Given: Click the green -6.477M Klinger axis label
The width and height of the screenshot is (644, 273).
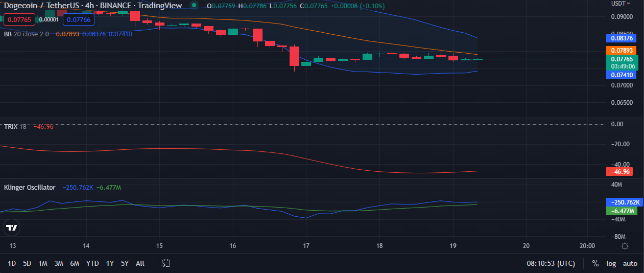Looking at the screenshot, I should coord(621,211).
